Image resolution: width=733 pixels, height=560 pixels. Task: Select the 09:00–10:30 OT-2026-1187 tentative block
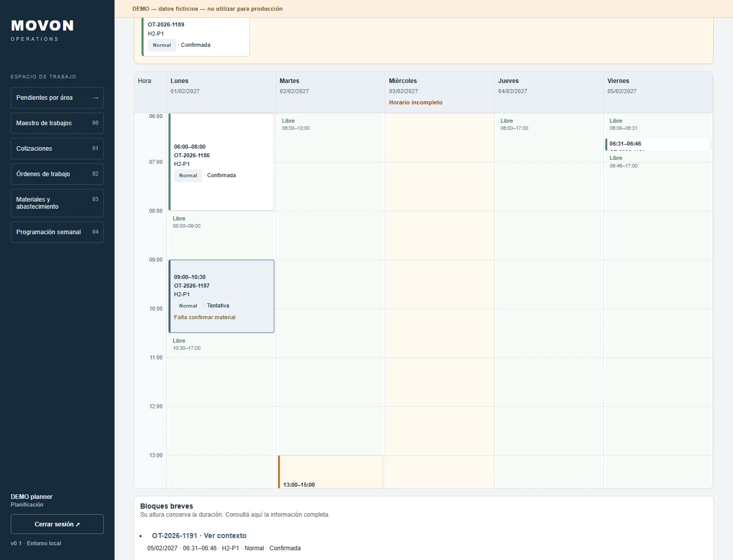221,296
